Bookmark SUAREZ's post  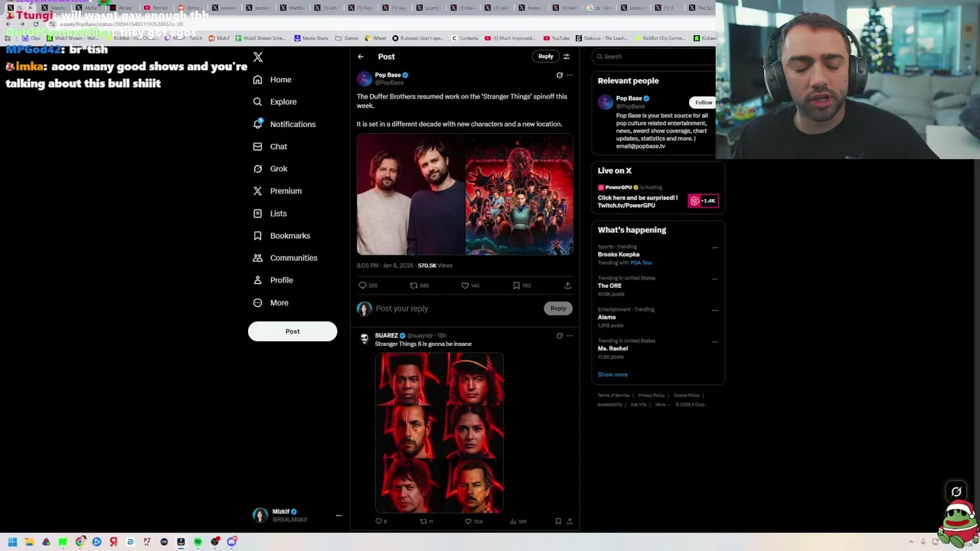click(x=558, y=521)
